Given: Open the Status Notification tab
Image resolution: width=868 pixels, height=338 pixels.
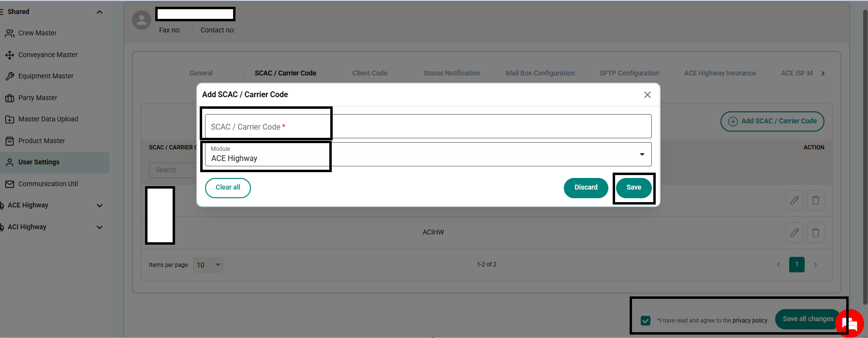Looking at the screenshot, I should 452,73.
